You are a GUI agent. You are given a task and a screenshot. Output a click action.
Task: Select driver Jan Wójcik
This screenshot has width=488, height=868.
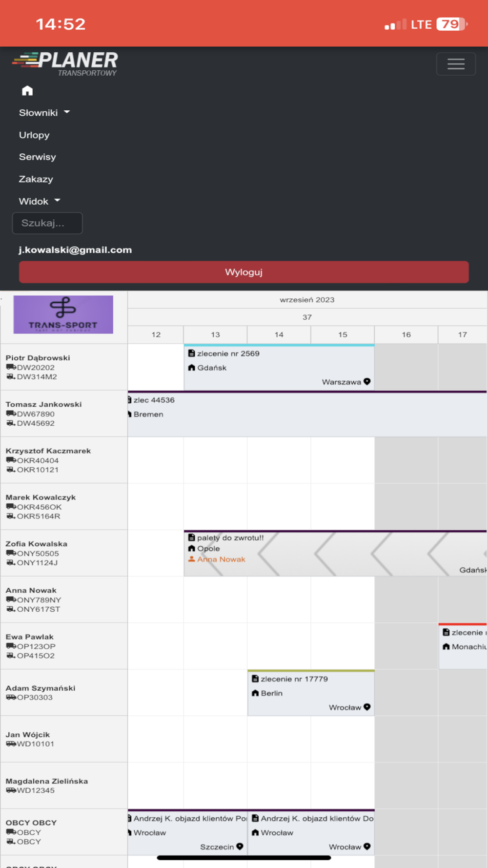[x=27, y=734]
